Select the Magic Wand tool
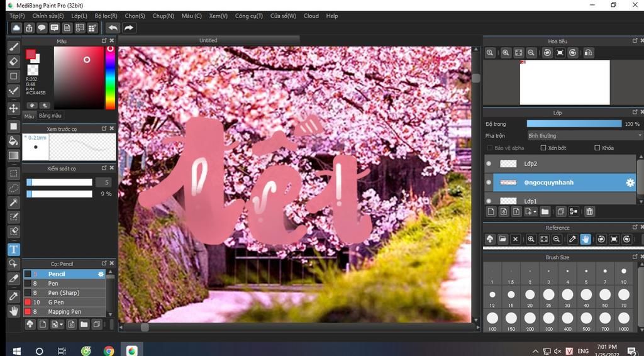Screen dimensions: 644x356 tap(14, 202)
